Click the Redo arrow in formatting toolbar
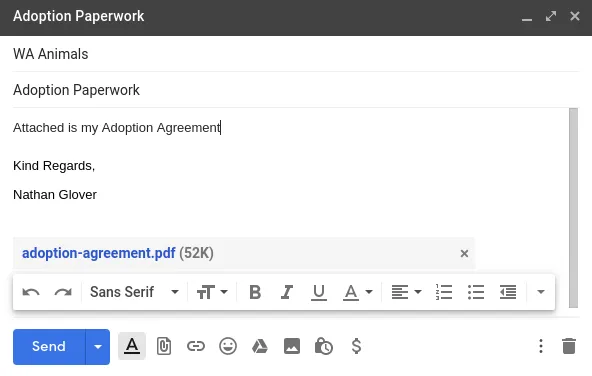592x376 pixels. 63,292
